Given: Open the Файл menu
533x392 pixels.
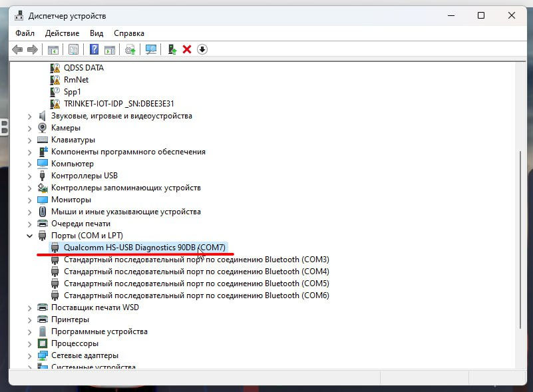Looking at the screenshot, I should 25,33.
